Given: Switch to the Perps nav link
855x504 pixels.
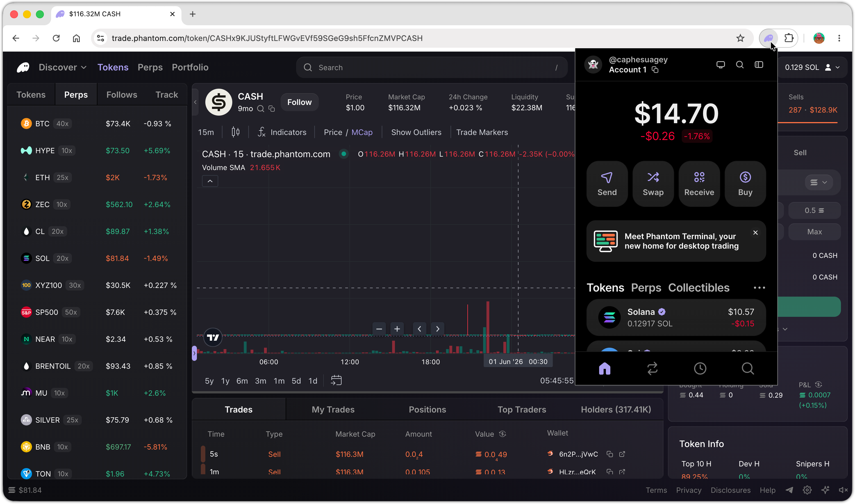Looking at the screenshot, I should tap(150, 67).
